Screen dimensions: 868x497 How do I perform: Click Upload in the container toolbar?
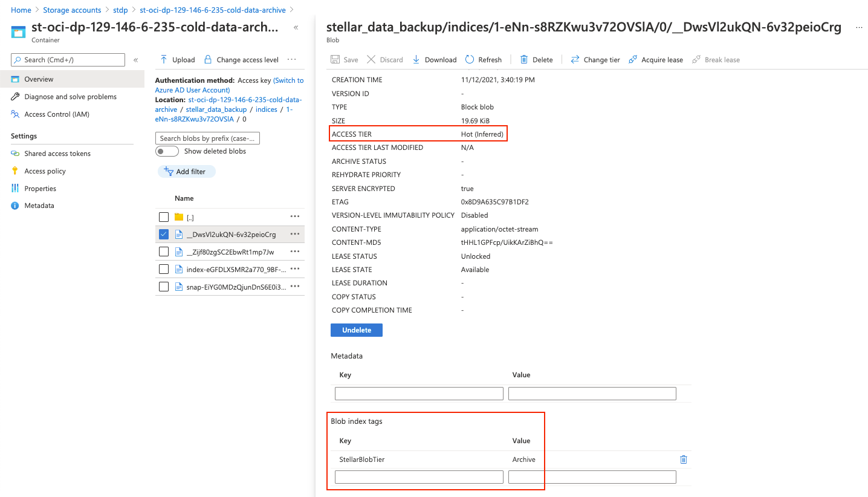pos(177,60)
